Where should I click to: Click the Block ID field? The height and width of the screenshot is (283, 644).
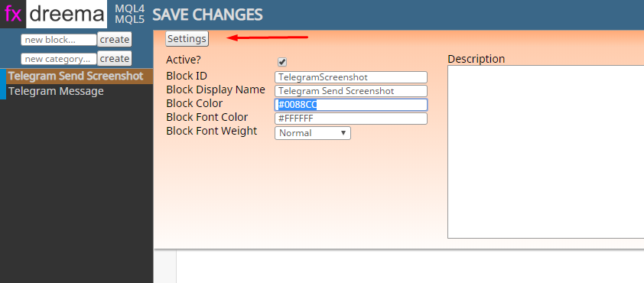point(351,77)
